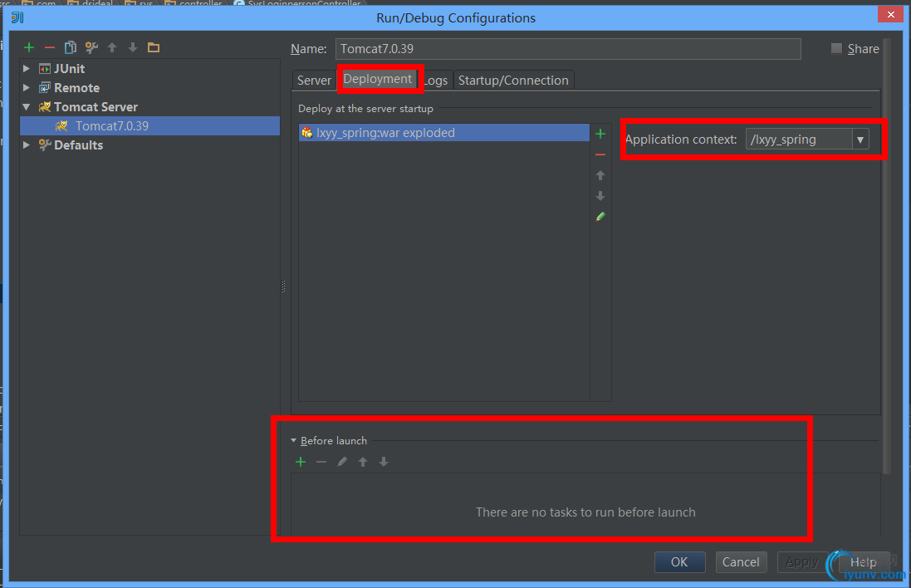The height and width of the screenshot is (588, 911).
Task: Add an artifact to deploy list
Action: [x=600, y=134]
